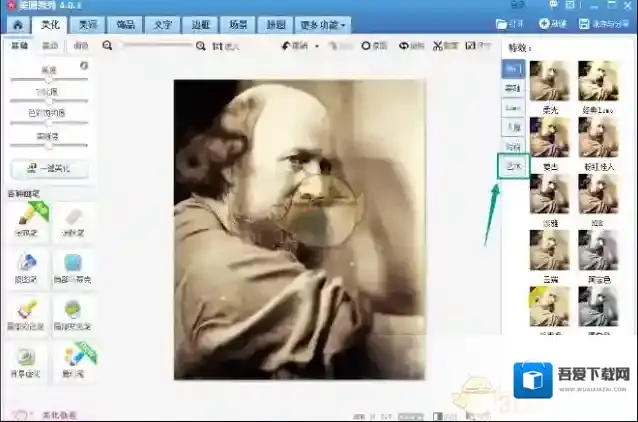Apply the effect thumbnail left of 粉红佳人
This screenshot has height=422, width=638.
click(550, 137)
